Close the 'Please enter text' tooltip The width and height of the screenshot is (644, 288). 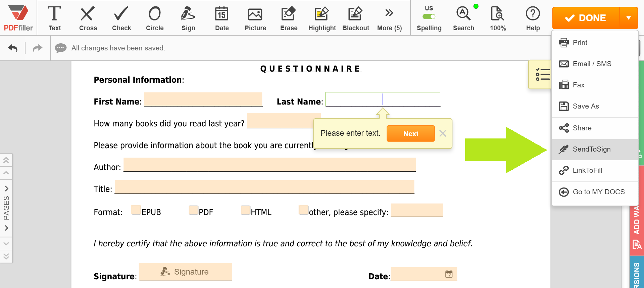[x=443, y=133]
